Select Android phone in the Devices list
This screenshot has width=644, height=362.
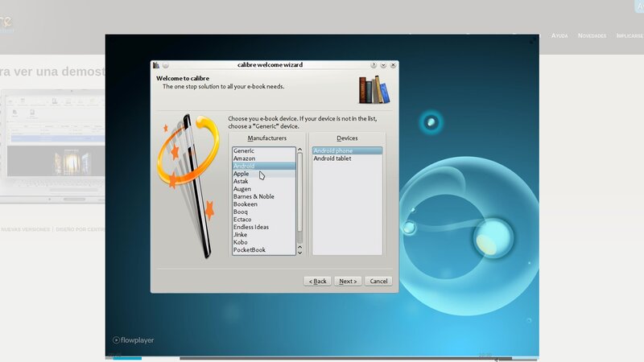[347, 150]
